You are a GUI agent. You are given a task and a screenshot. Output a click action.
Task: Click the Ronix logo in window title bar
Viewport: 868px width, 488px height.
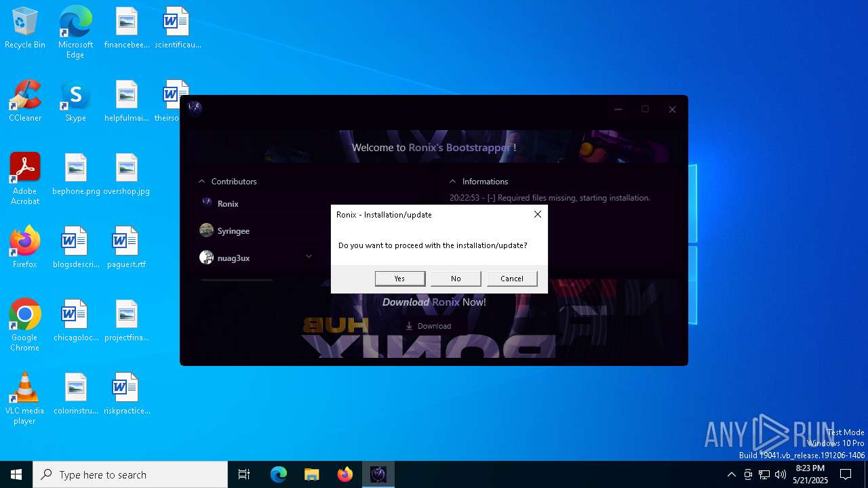[x=195, y=108]
